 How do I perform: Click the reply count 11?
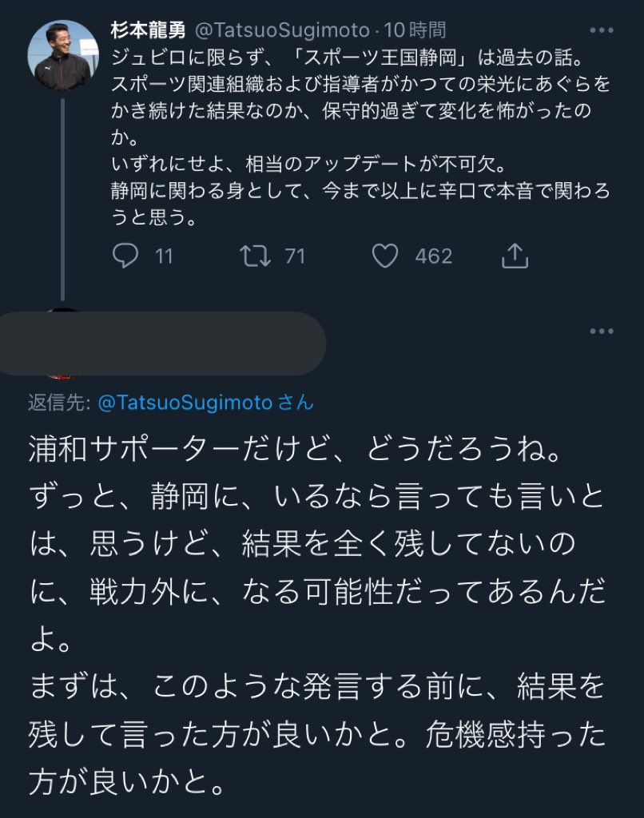164,256
